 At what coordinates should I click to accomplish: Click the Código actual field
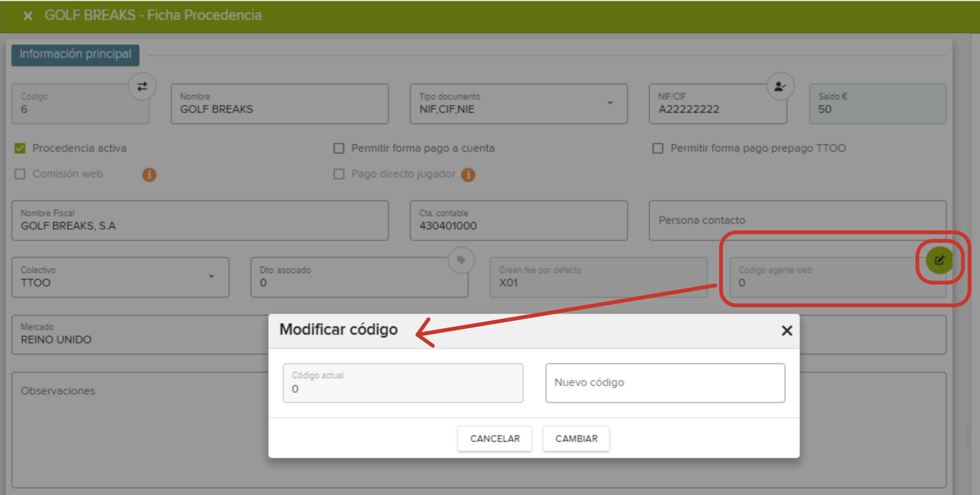[x=403, y=383]
